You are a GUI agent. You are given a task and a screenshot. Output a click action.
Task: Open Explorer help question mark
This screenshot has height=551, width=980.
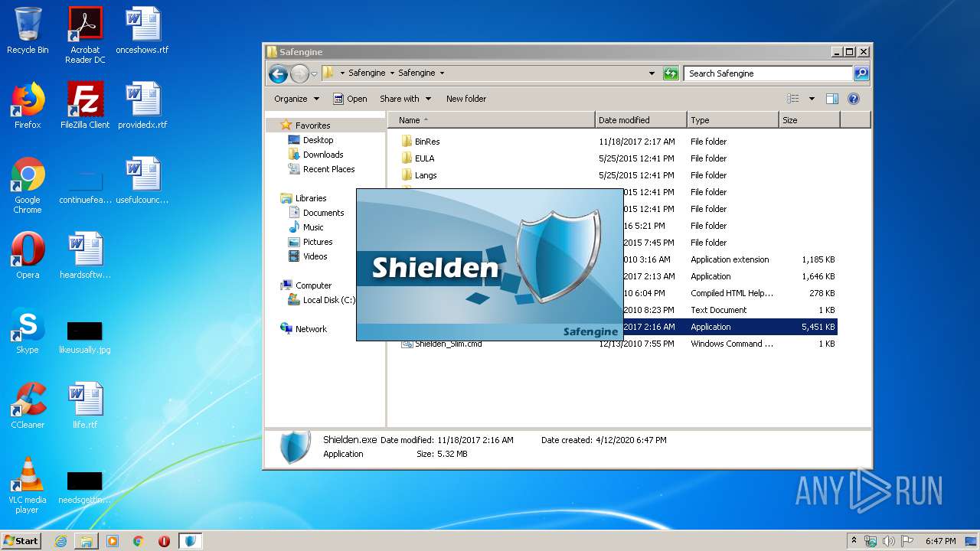point(854,99)
